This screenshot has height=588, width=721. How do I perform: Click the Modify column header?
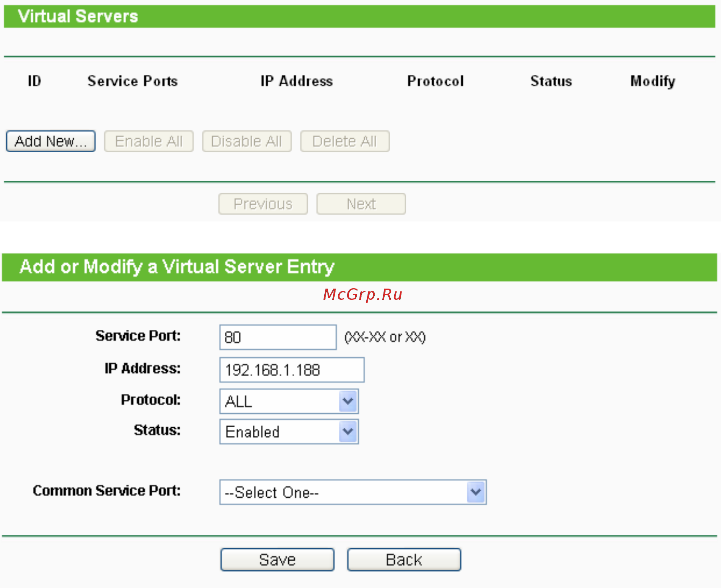coord(653,82)
